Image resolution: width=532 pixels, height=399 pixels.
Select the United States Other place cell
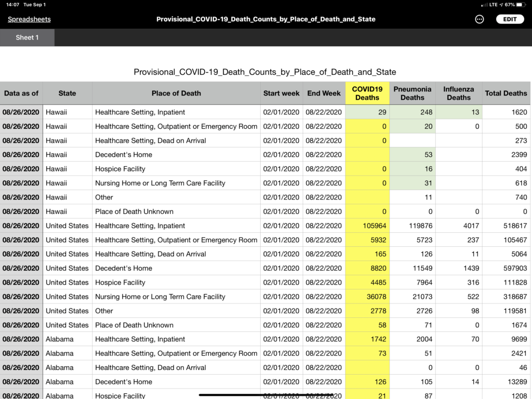click(x=176, y=311)
